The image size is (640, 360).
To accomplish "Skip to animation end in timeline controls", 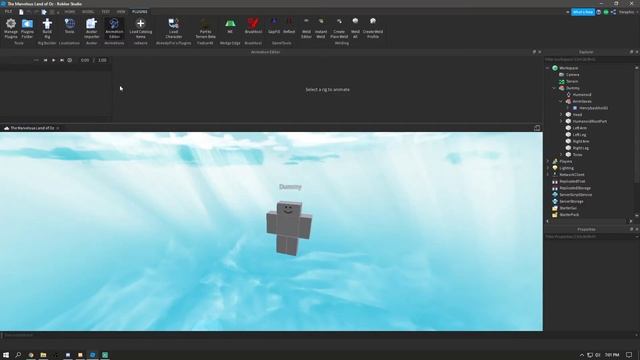I will 62,60.
